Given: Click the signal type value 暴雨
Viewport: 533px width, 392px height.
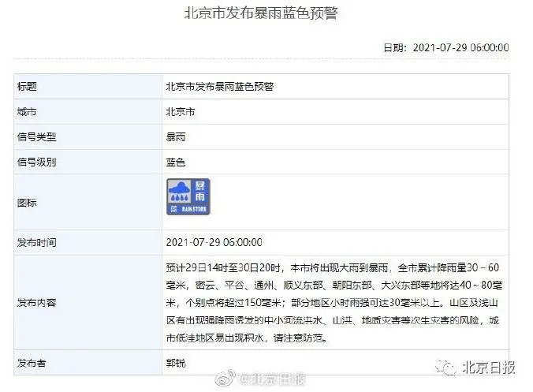Looking at the screenshot, I should click(176, 137).
